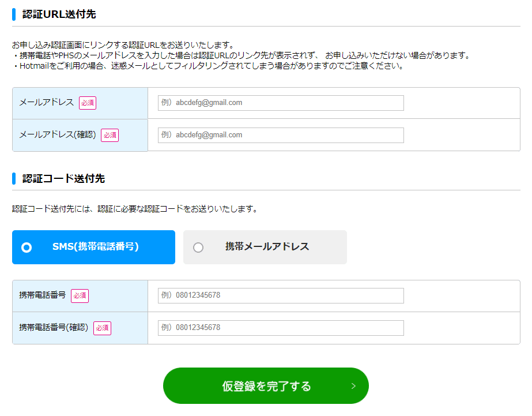Image resolution: width=532 pixels, height=416 pixels.
Task: Click the 仮登録を完了する green button
Action: [x=266, y=385]
